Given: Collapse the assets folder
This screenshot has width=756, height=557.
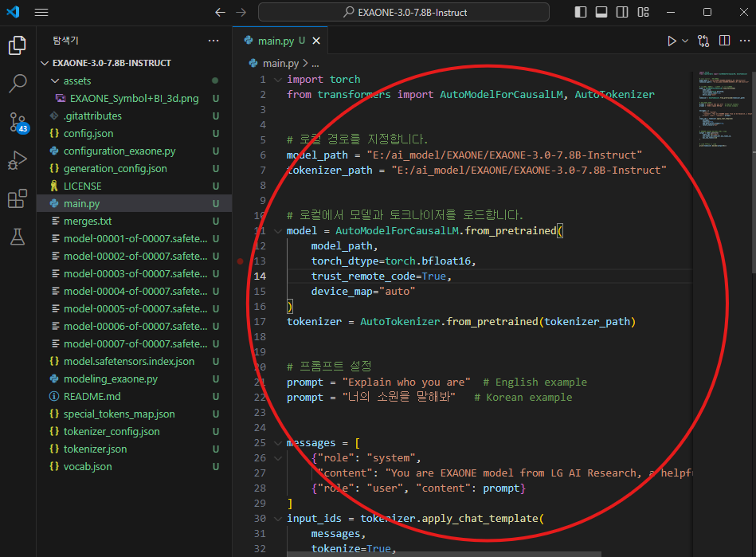Looking at the screenshot, I should click(55, 80).
